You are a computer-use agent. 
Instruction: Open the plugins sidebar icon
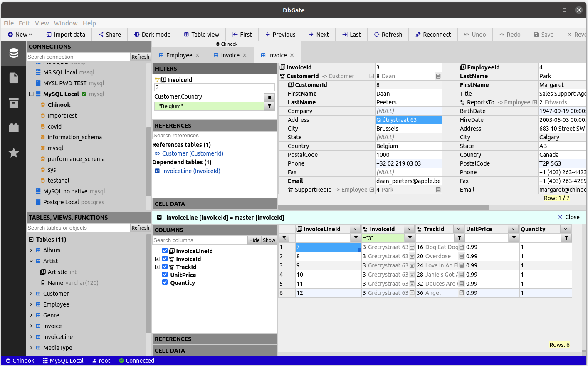(x=14, y=128)
